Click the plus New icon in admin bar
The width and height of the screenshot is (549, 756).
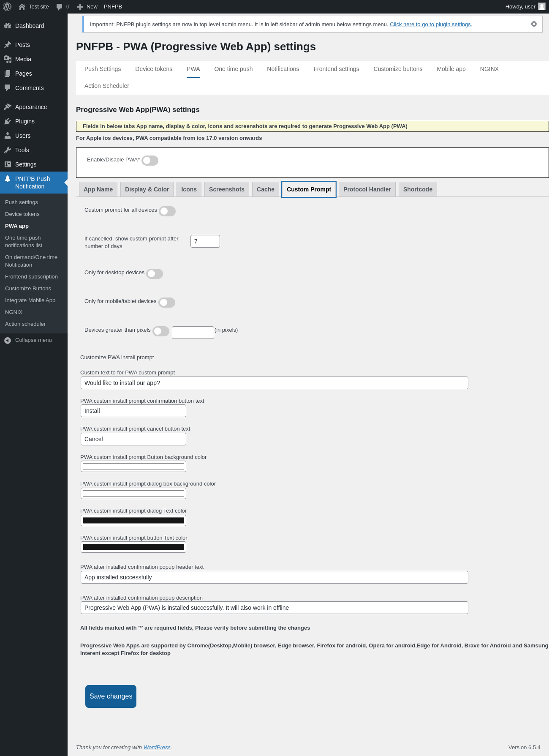point(80,7)
